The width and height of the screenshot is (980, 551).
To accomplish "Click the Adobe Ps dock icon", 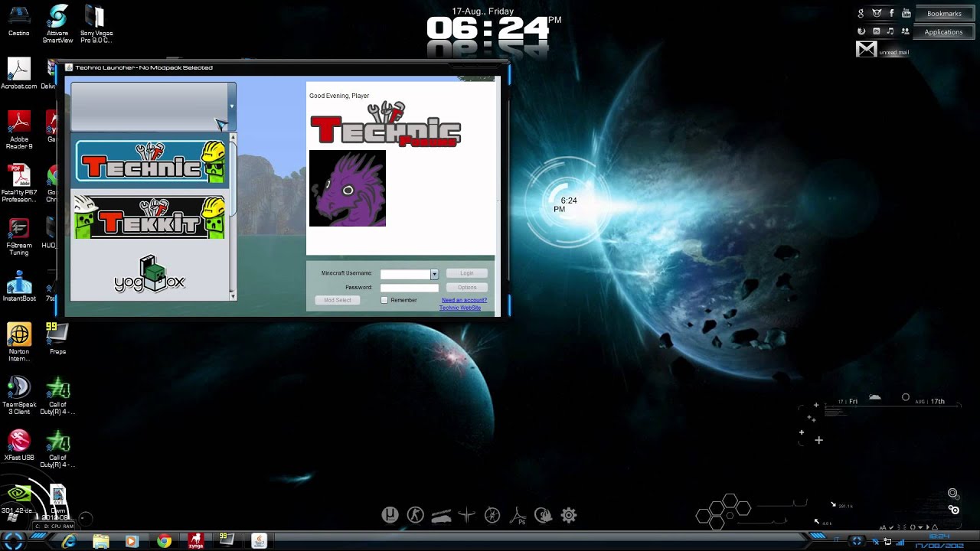I will tap(518, 516).
